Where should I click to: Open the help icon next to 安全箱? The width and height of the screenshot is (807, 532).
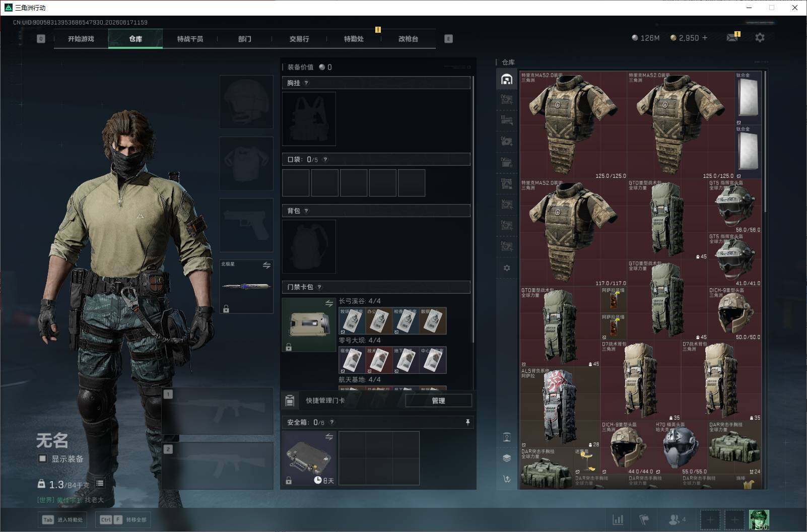[x=331, y=423]
